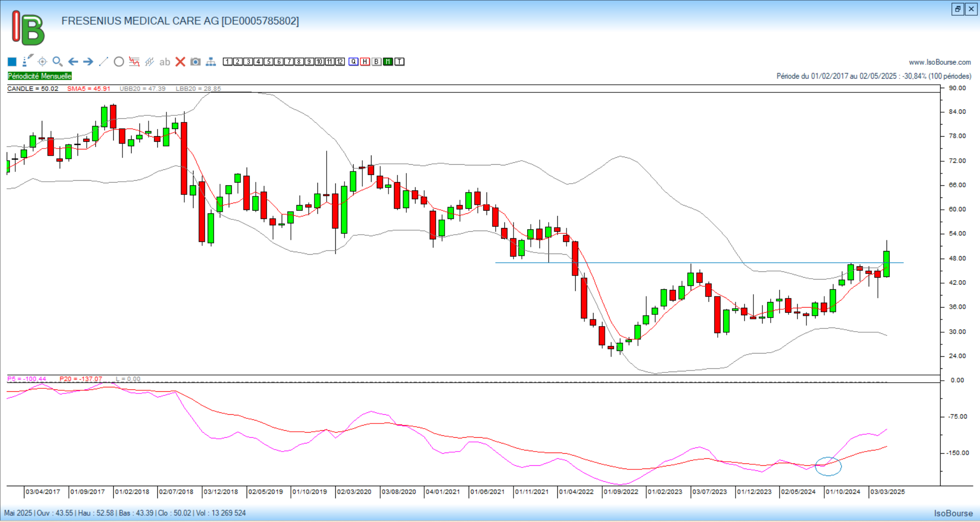Click the IsoBourse label in status bar
The height and width of the screenshot is (522, 980).
[953, 513]
